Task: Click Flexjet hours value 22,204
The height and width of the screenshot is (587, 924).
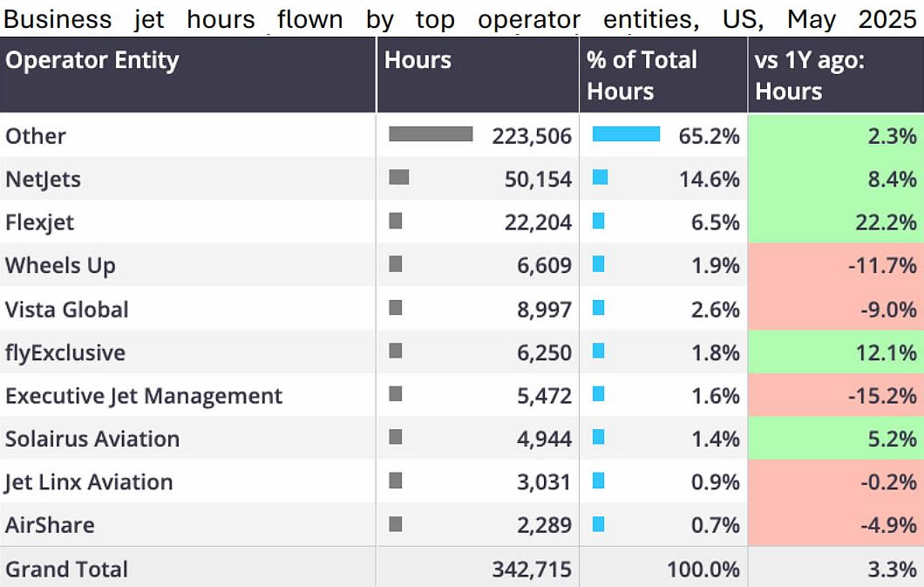Action: [538, 222]
